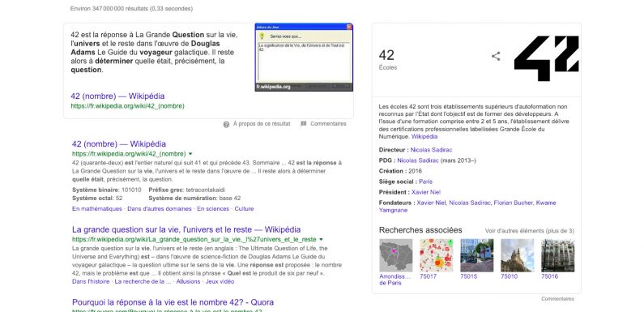Click Commentaires text under featured snippet
Screen dimensions: 644x312
pos(328,124)
